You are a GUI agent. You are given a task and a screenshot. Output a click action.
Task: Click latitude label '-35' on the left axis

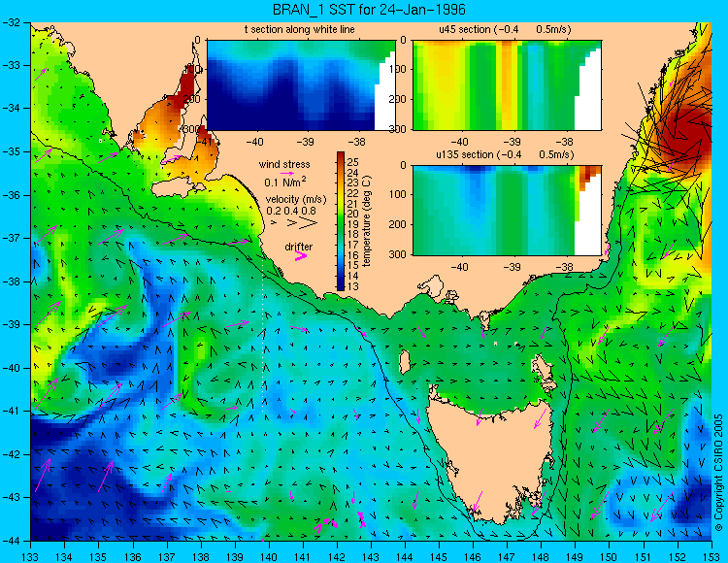point(13,151)
